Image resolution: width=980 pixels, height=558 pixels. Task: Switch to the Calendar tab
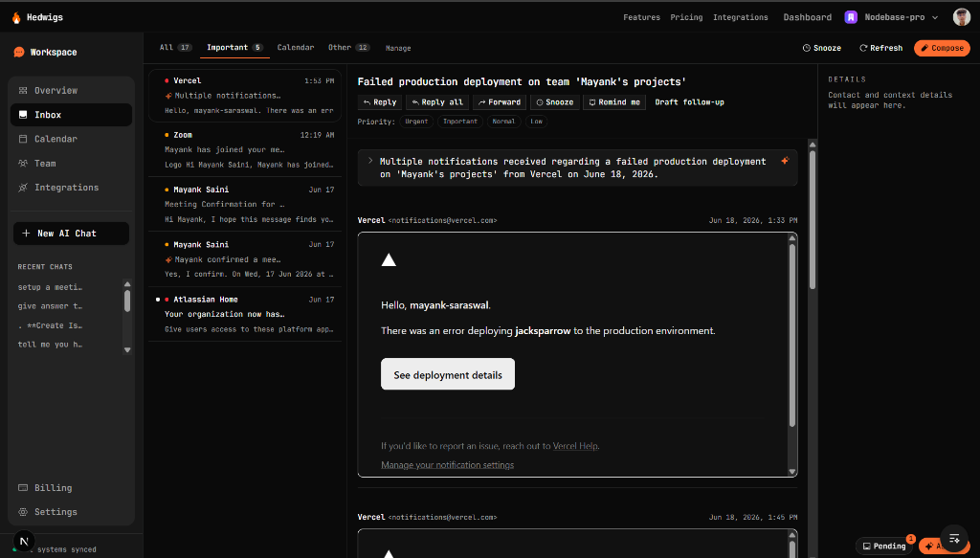tap(296, 48)
